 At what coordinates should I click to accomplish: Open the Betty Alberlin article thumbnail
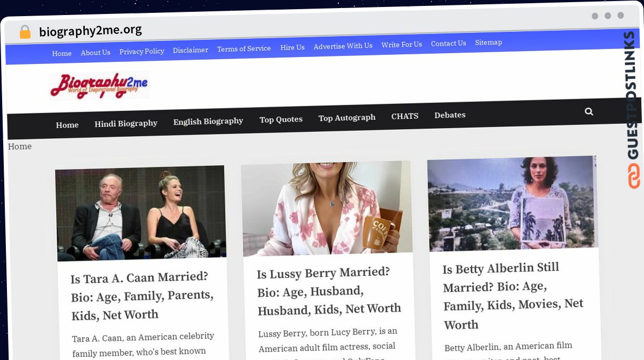(513, 203)
